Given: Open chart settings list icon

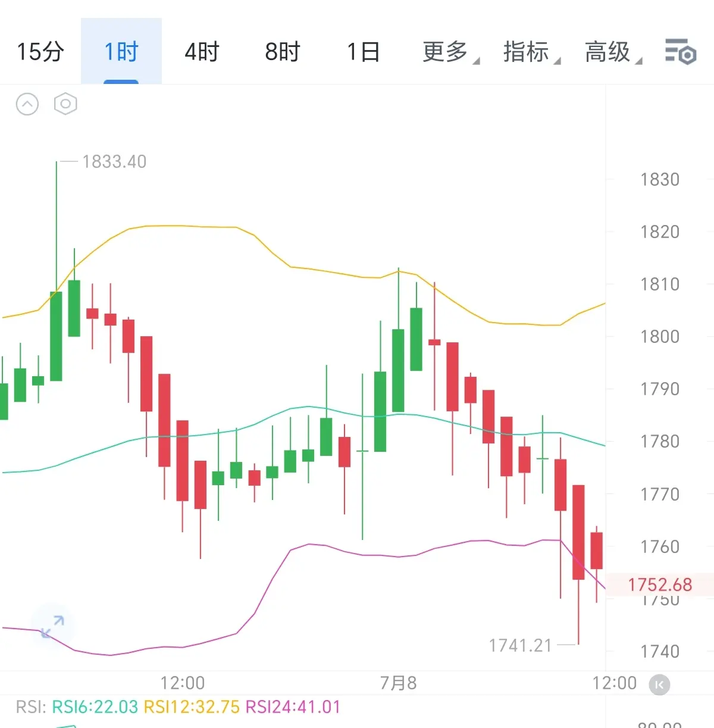Looking at the screenshot, I should click(x=681, y=51).
